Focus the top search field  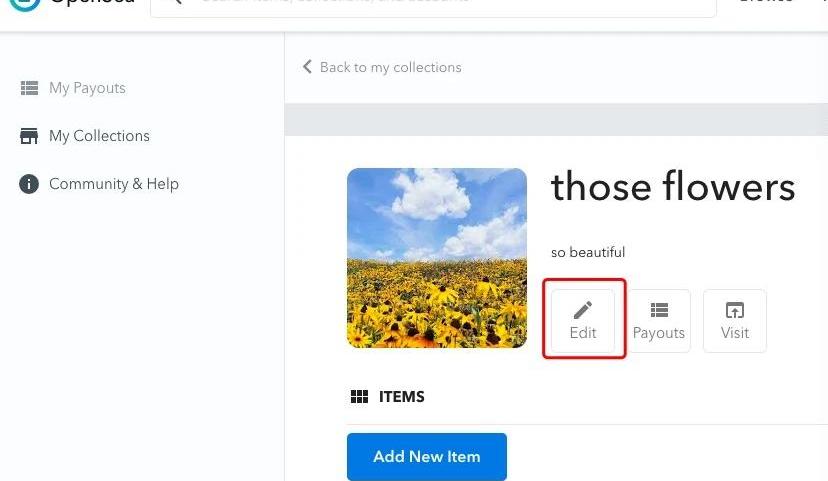(440, 4)
